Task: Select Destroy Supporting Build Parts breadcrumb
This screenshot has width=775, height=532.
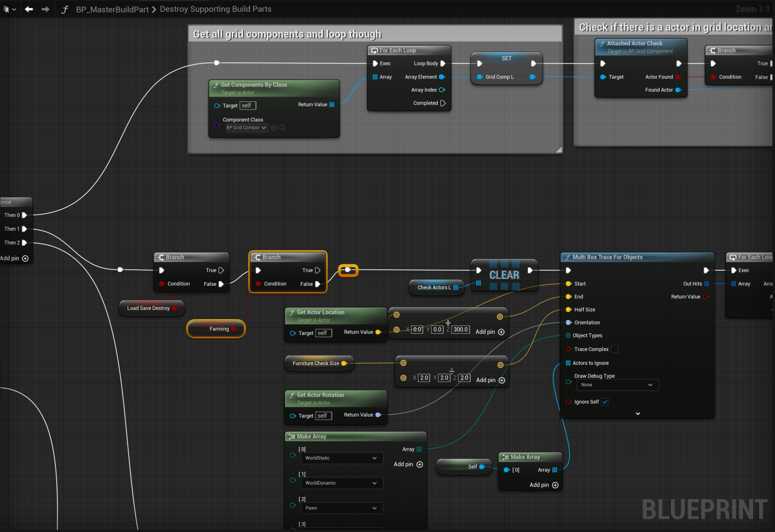Action: click(215, 9)
